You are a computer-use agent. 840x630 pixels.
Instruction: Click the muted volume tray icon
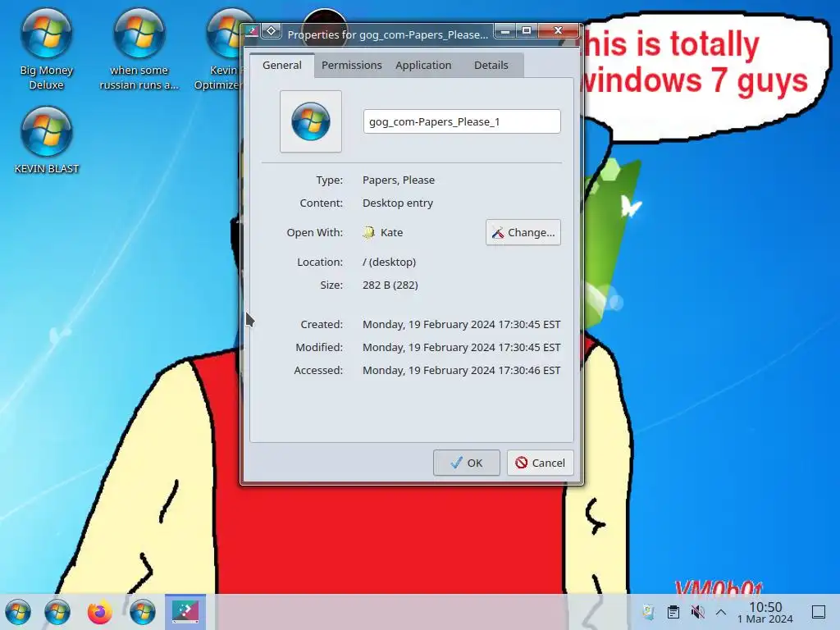coord(697,612)
